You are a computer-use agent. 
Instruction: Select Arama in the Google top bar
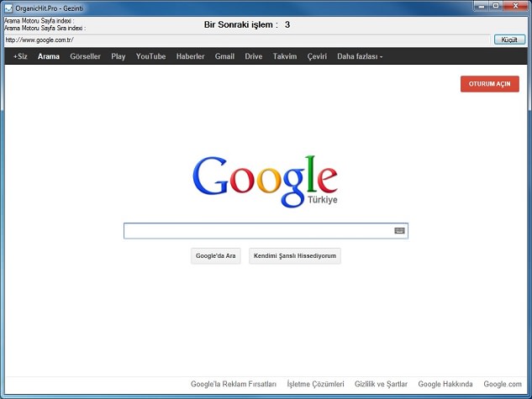click(49, 56)
